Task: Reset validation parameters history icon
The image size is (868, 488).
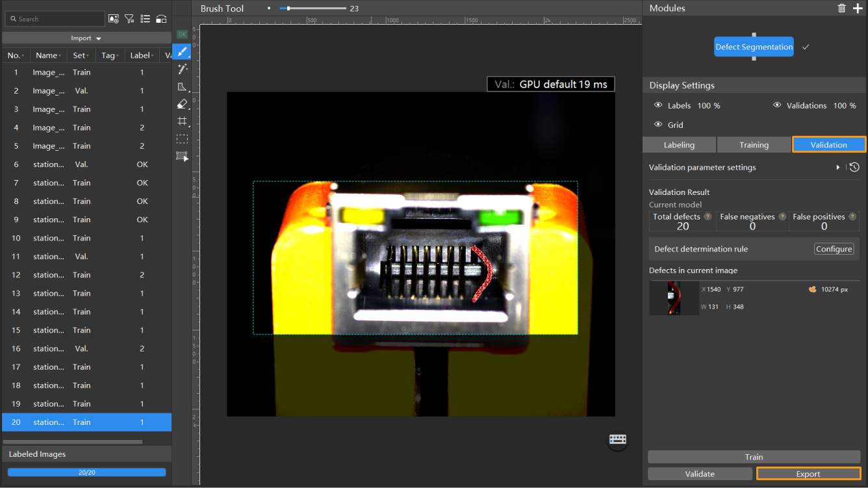Action: point(854,167)
